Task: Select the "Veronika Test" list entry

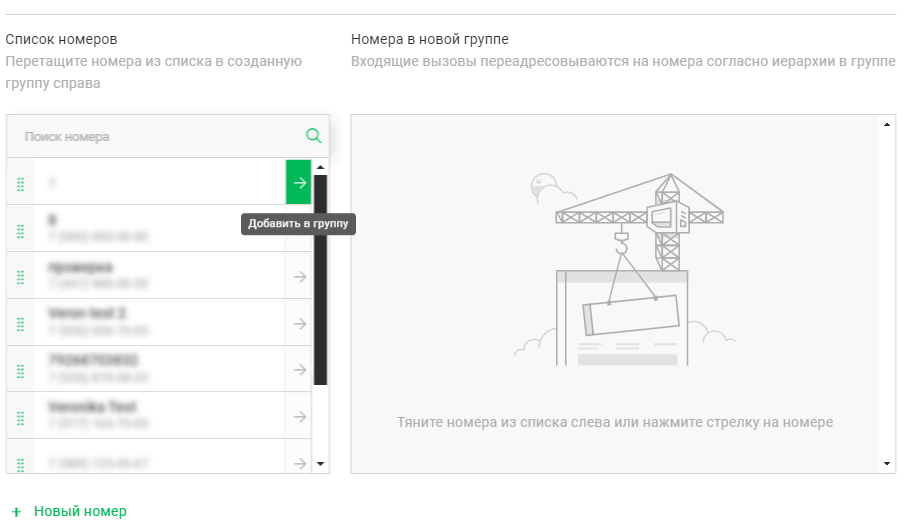Action: click(x=150, y=417)
